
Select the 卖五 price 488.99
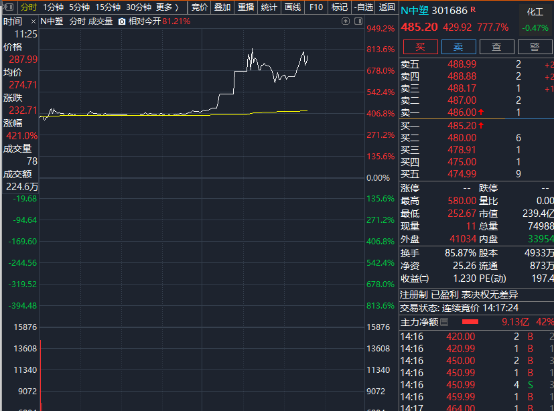(x=462, y=64)
